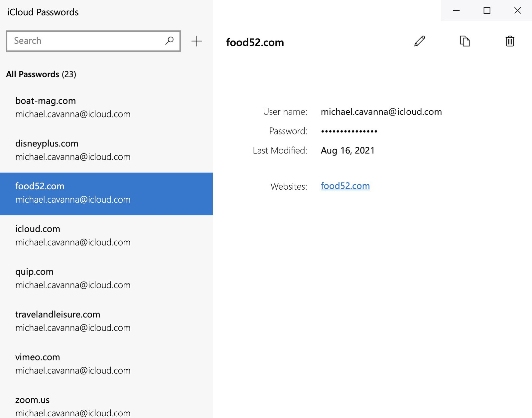Delete the food52.com password entry

pyautogui.click(x=510, y=42)
